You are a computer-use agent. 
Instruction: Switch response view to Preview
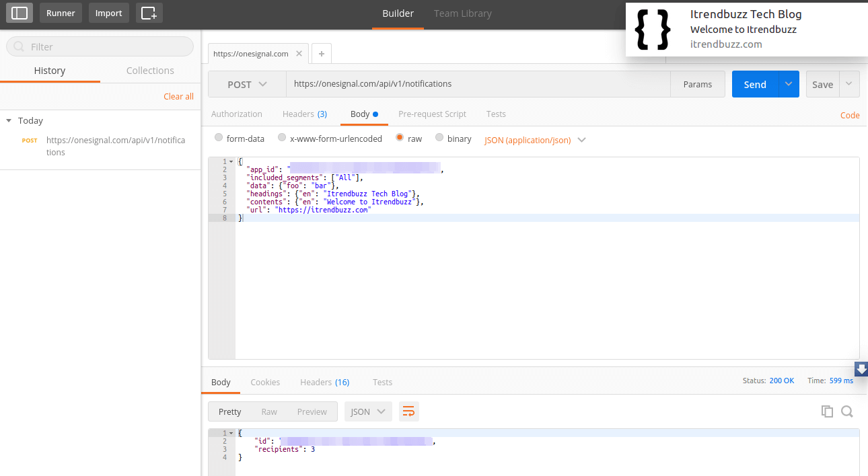point(312,411)
